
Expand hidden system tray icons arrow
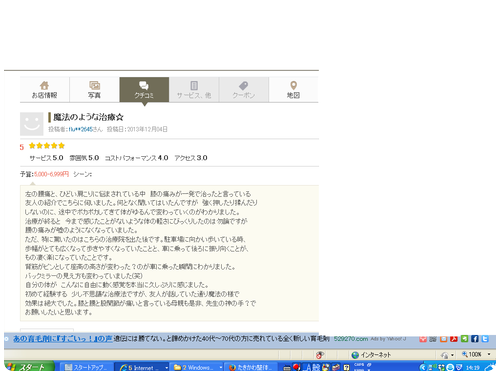click(x=423, y=367)
